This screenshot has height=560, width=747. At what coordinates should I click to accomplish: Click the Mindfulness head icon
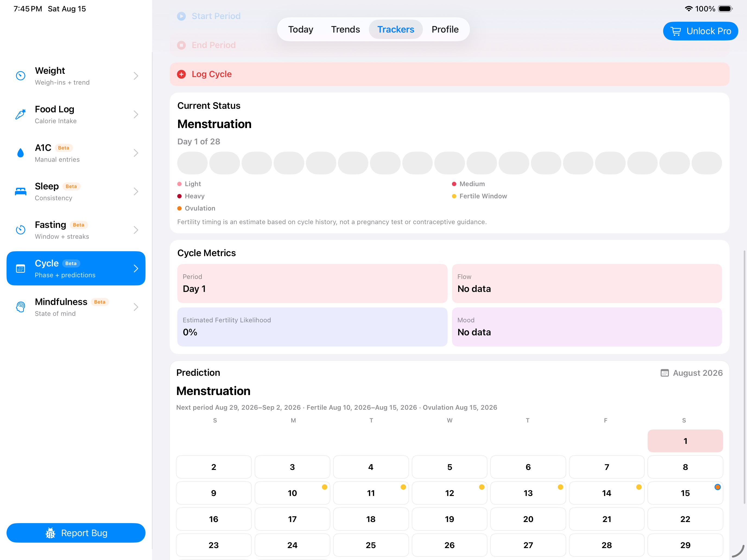(20, 307)
